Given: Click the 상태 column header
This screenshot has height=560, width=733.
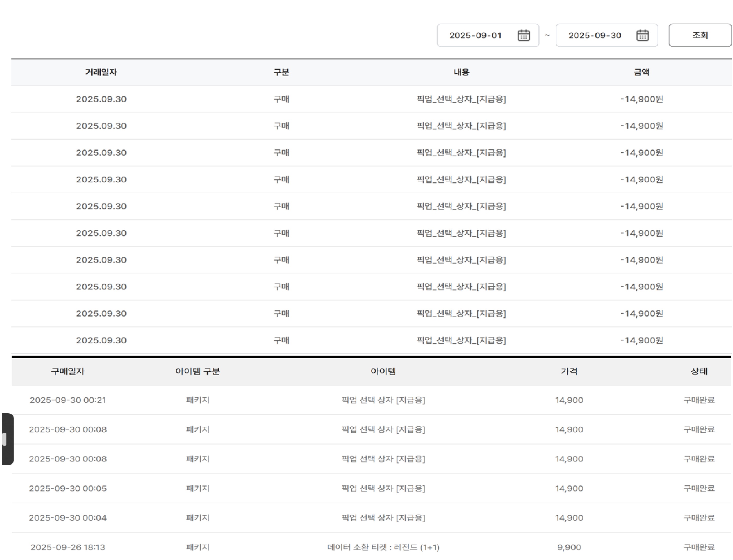Looking at the screenshot, I should (x=699, y=371).
